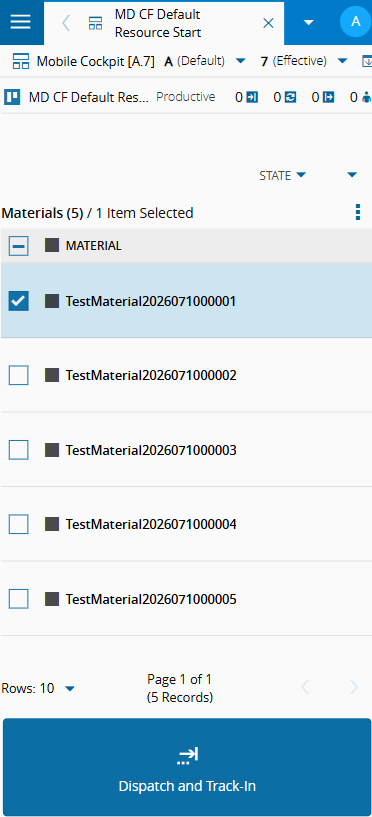Uncheck TestMaterial2026071000001 checkbox
This screenshot has height=817, width=372.
coord(19,301)
